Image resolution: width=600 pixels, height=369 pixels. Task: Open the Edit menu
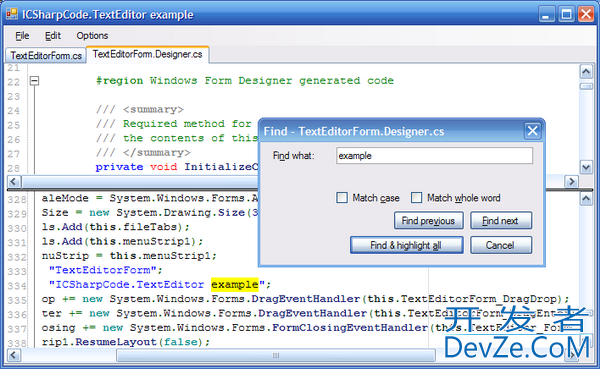[x=53, y=36]
